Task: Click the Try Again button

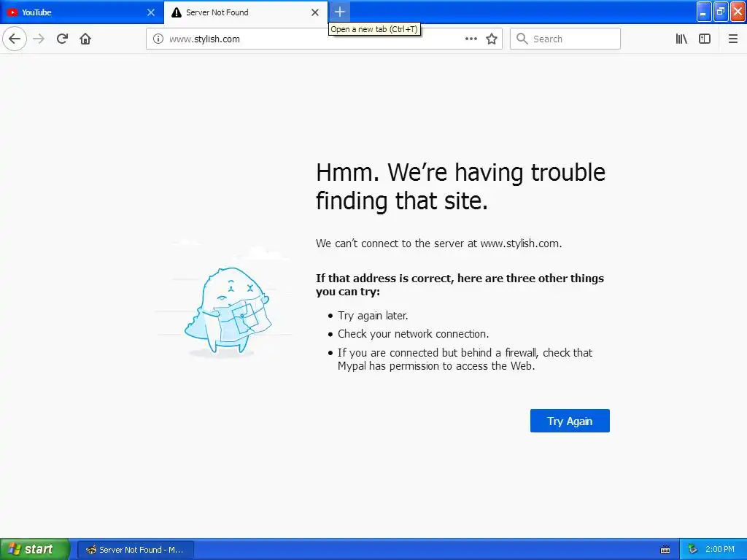Action: pyautogui.click(x=570, y=421)
